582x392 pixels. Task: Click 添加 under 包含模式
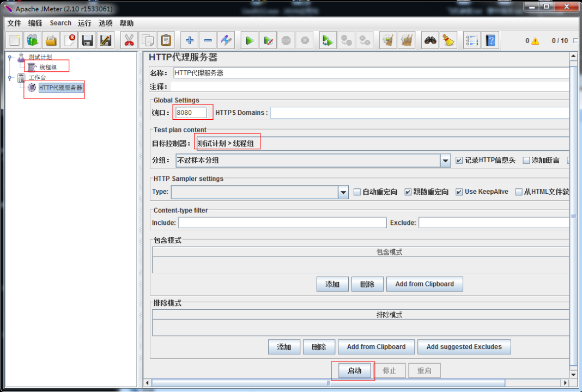click(x=332, y=284)
